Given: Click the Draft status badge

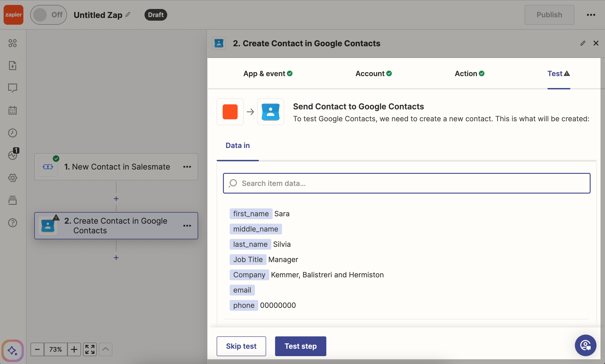Looking at the screenshot, I should [156, 15].
